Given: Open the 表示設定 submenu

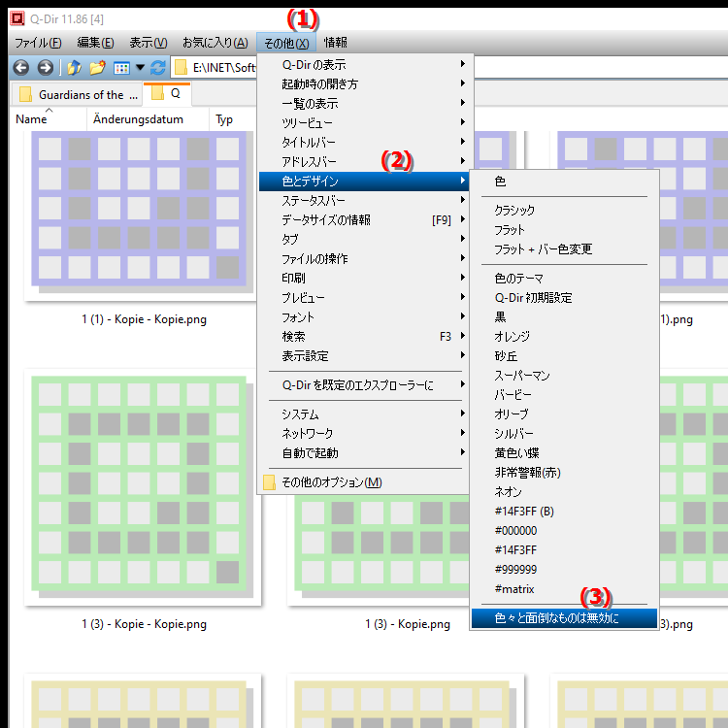Looking at the screenshot, I should click(x=364, y=356).
